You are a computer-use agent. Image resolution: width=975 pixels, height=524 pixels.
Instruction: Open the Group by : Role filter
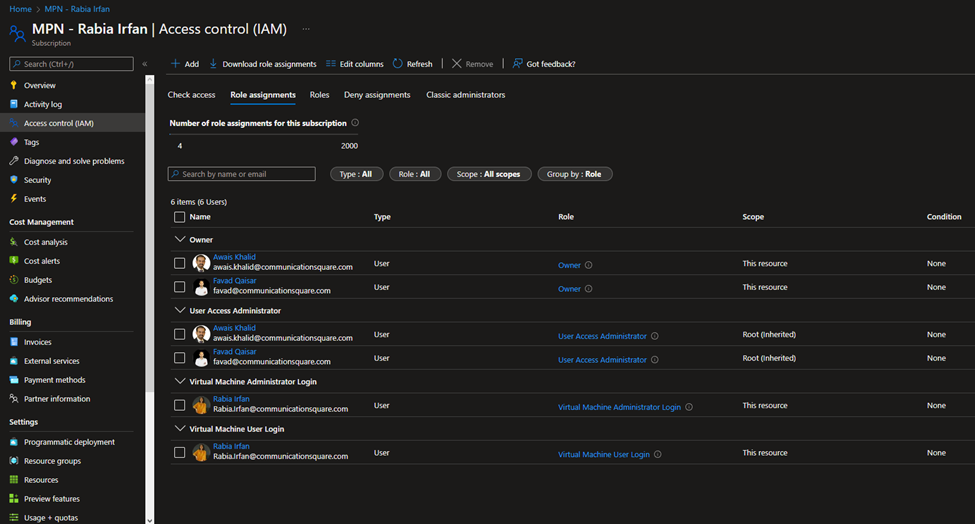click(575, 174)
